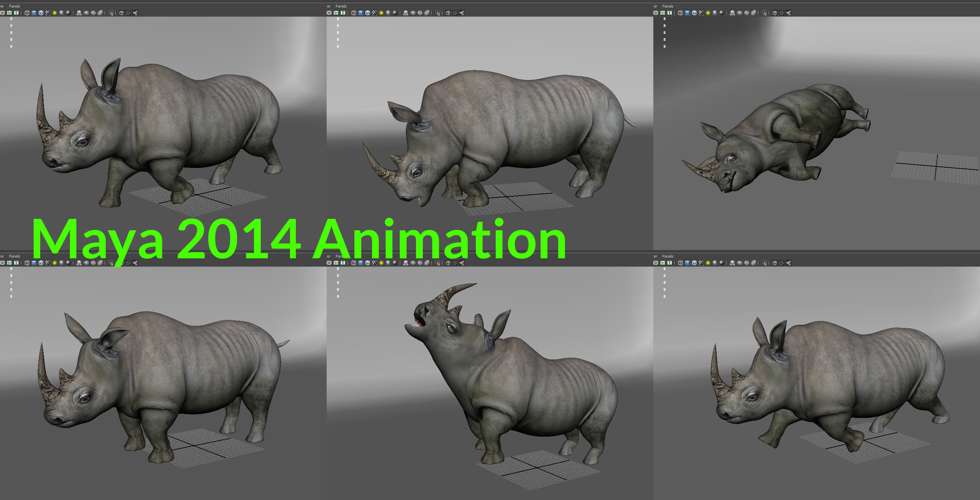Click crossed Field Chart icon in bottom-right panel
980x500 pixels.
[655, 263]
